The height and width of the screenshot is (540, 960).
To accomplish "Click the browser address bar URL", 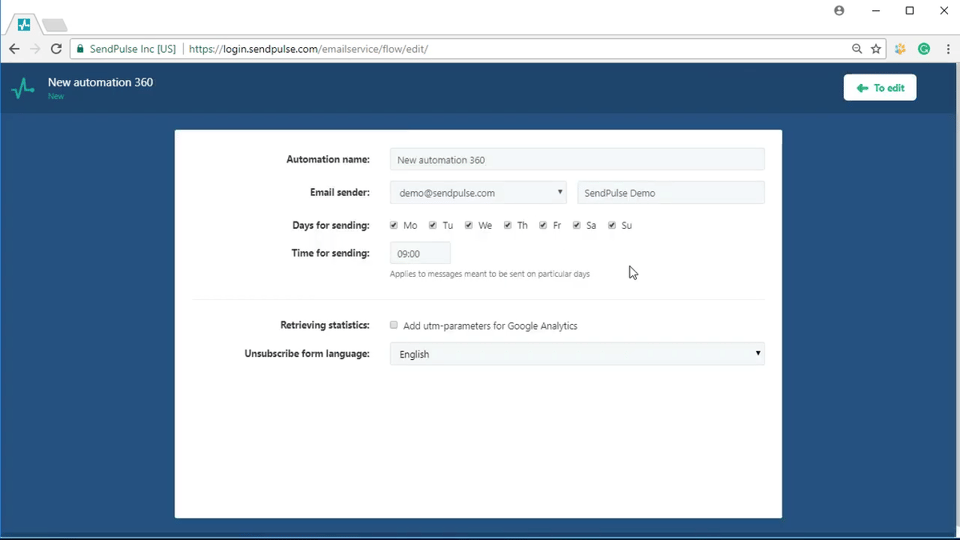I will tap(309, 49).
